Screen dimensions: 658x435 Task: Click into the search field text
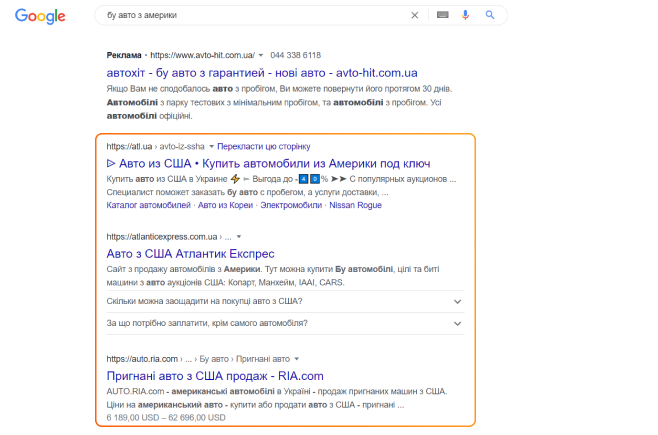pos(142,15)
